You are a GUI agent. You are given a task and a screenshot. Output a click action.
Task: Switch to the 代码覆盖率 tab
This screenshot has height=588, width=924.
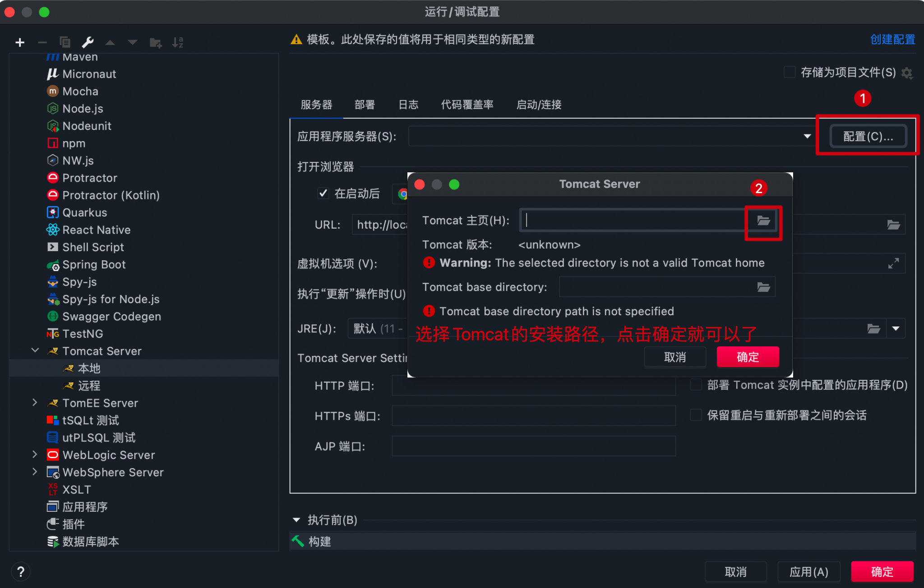pos(467,105)
